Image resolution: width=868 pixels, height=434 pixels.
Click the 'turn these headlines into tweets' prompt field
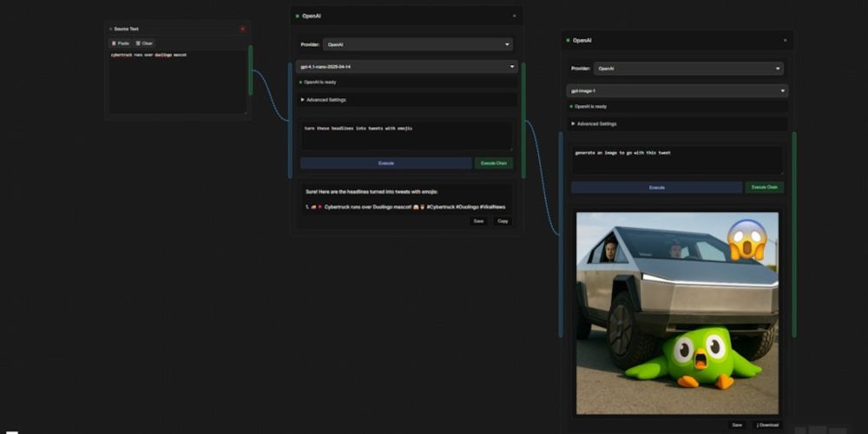(407, 135)
